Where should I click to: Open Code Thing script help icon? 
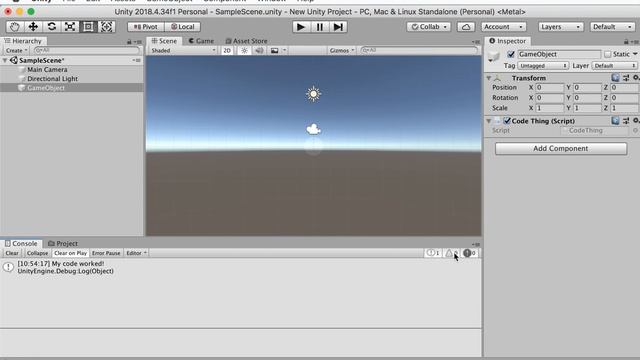click(615, 121)
